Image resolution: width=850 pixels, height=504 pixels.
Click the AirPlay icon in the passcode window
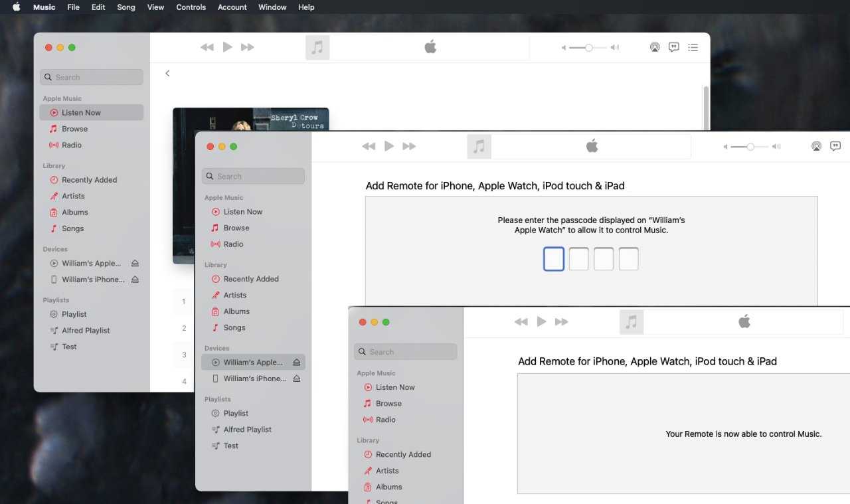816,146
